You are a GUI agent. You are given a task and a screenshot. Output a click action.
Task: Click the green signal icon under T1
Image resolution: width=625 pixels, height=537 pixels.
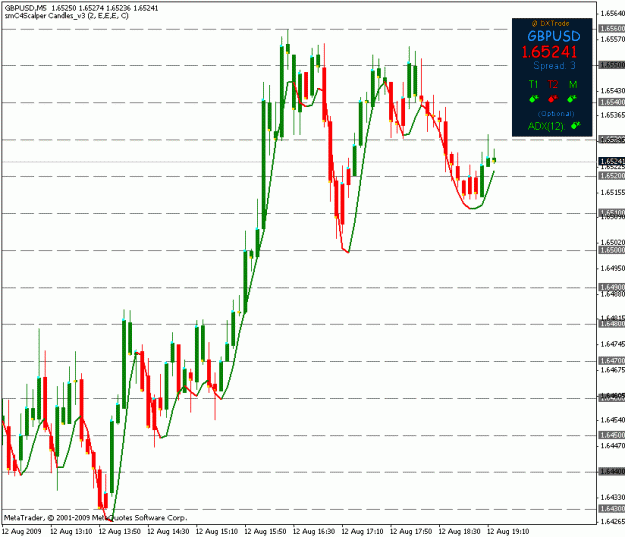pos(533,98)
